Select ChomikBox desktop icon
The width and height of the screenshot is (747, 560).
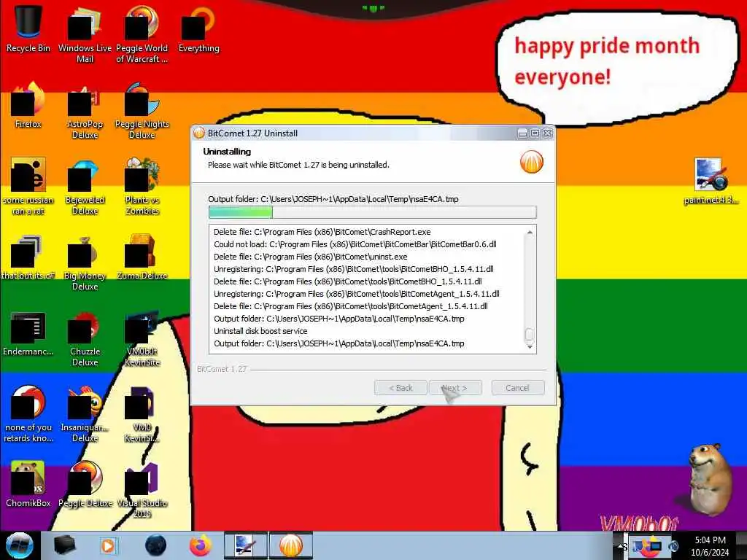click(28, 484)
